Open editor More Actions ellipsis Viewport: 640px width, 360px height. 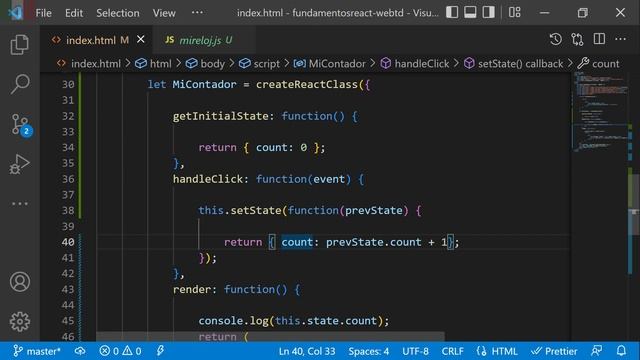[620, 39]
